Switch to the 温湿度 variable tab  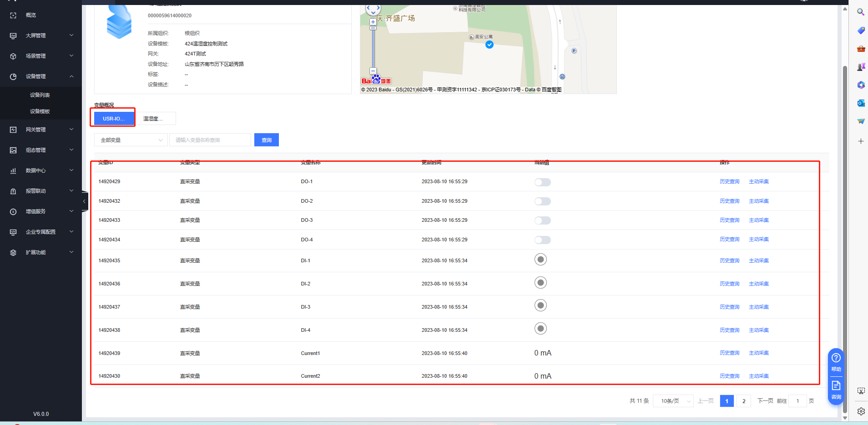(156, 119)
